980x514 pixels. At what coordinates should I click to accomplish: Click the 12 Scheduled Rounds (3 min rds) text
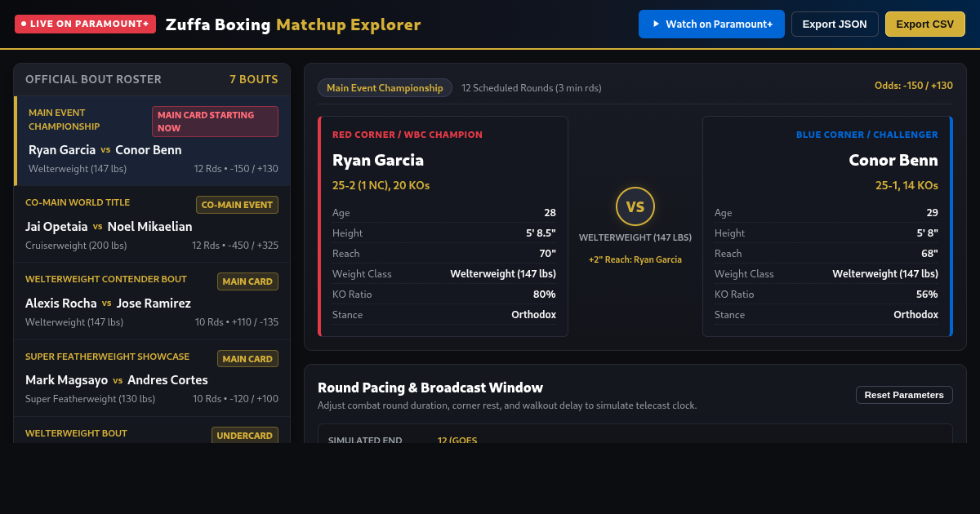tap(532, 88)
